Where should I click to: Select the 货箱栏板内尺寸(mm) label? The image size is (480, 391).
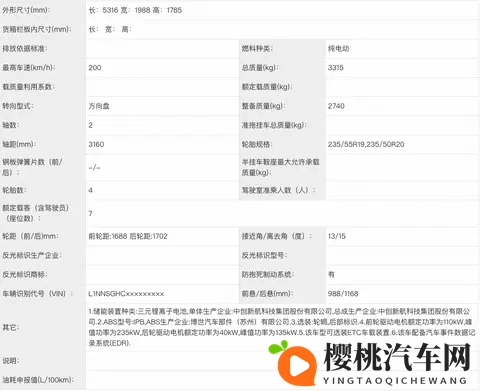37,29
